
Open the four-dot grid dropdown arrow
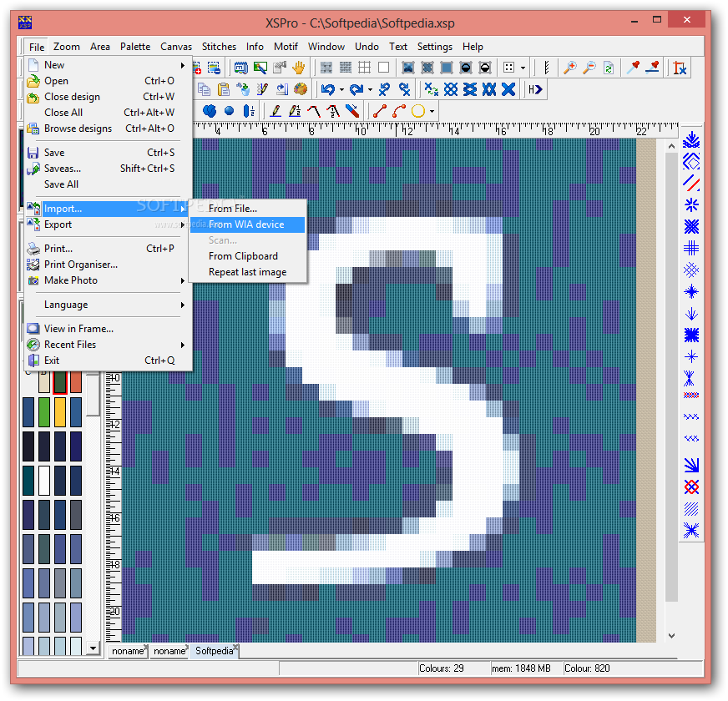point(523,68)
